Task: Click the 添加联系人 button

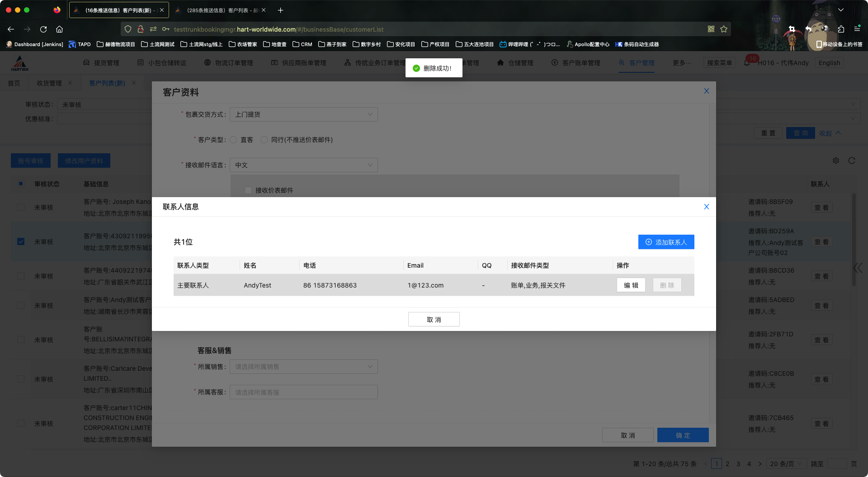Action: (x=666, y=242)
